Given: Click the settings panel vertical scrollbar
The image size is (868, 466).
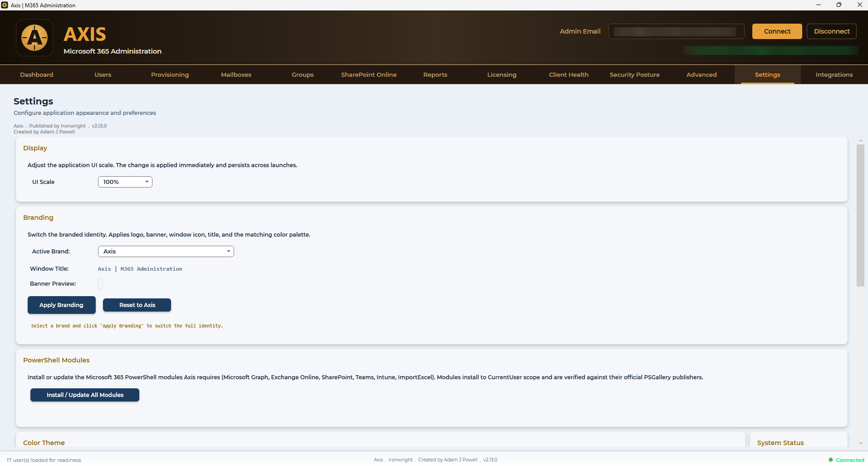Looking at the screenshot, I should pyautogui.click(x=860, y=216).
